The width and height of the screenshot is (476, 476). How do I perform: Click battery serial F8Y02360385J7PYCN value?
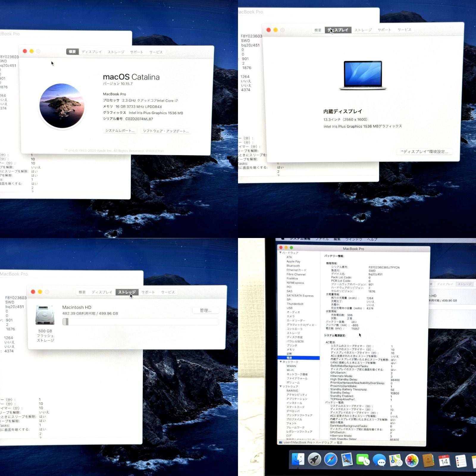click(384, 267)
